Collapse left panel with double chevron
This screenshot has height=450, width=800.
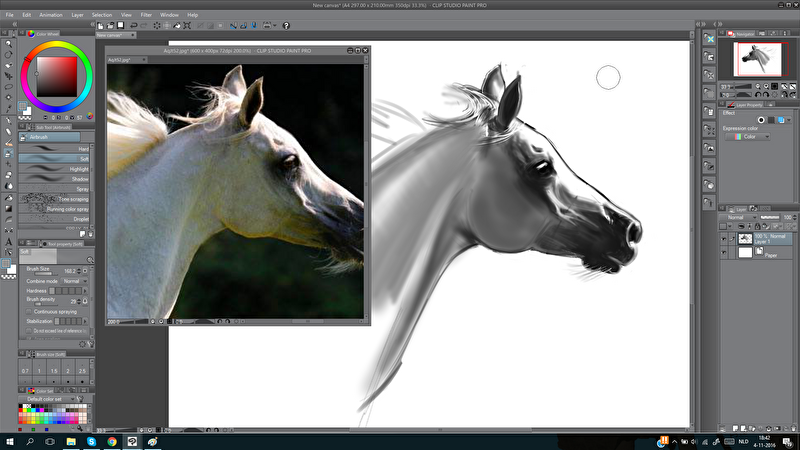coord(14,24)
